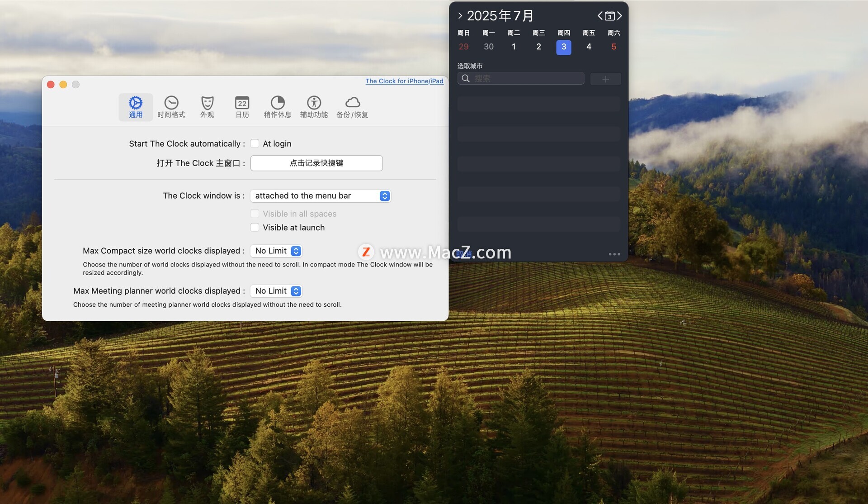Select day 30 in the calendar
This screenshot has width=868, height=504.
[489, 47]
